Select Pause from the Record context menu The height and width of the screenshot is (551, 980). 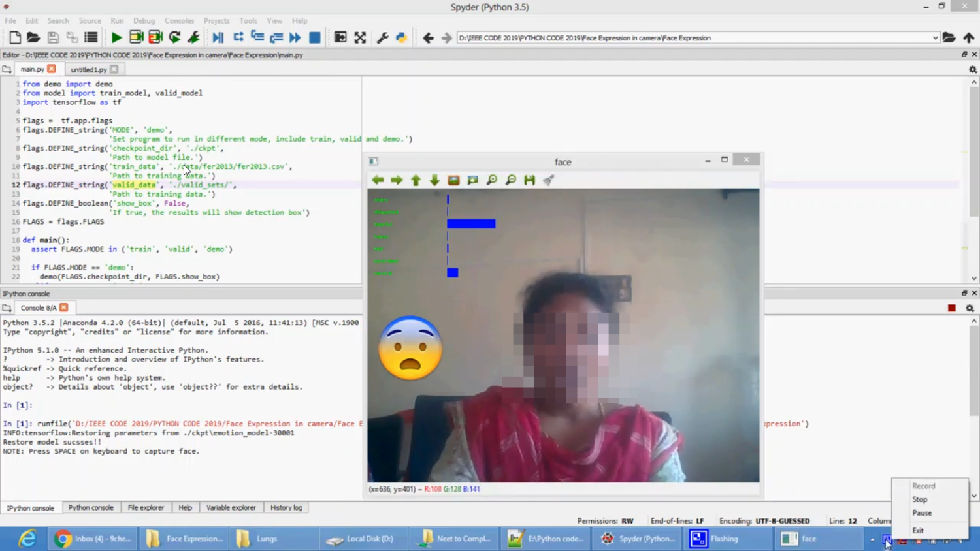(921, 513)
